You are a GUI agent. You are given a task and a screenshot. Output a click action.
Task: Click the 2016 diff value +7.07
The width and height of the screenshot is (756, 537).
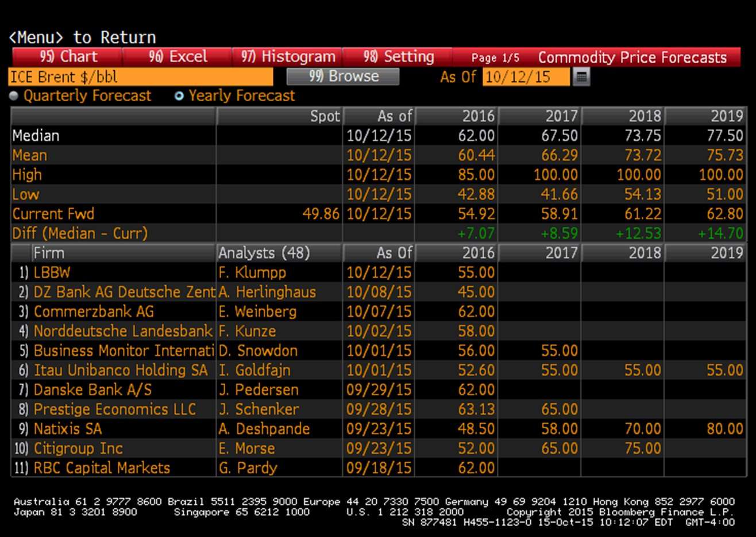pyautogui.click(x=476, y=233)
